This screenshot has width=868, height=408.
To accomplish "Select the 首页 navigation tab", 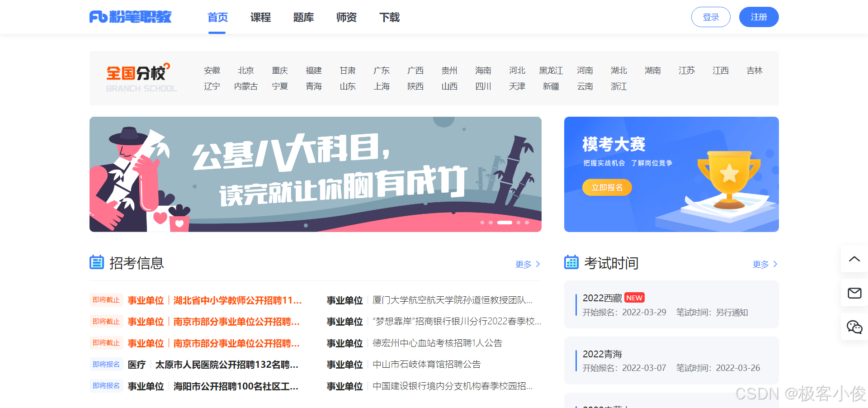I will pyautogui.click(x=217, y=17).
